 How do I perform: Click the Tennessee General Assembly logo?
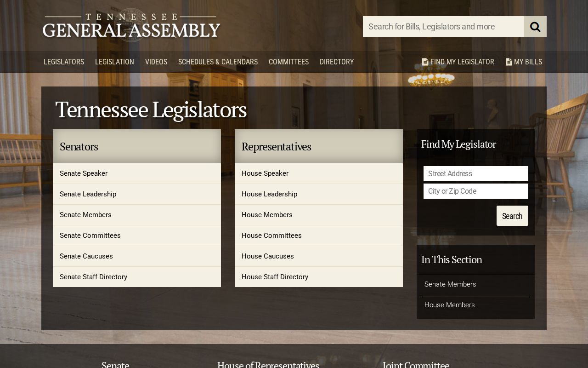(131, 25)
